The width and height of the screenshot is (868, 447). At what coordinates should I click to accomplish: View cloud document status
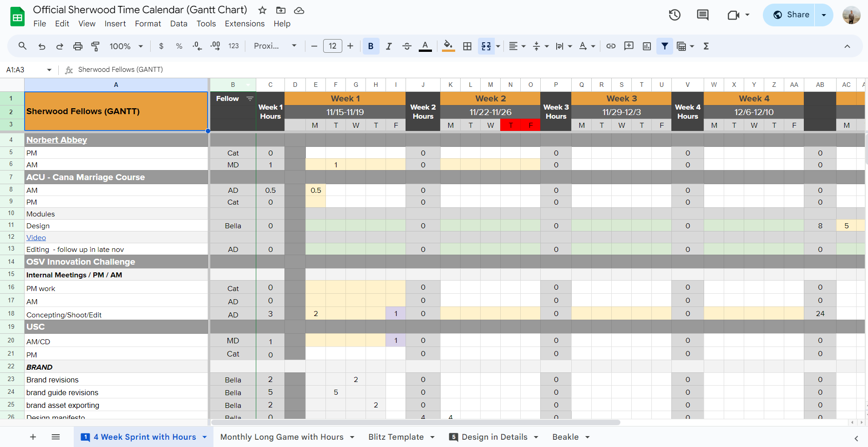299,10
